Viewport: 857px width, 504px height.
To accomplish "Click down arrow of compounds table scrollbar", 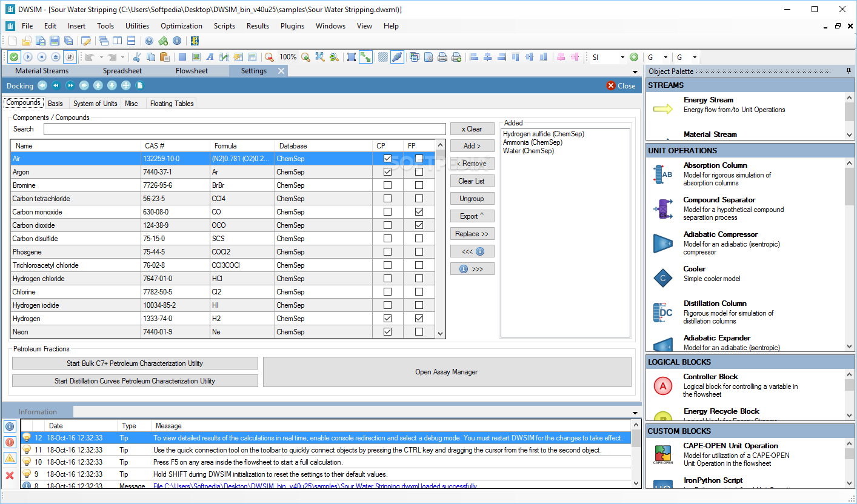I will [x=440, y=333].
